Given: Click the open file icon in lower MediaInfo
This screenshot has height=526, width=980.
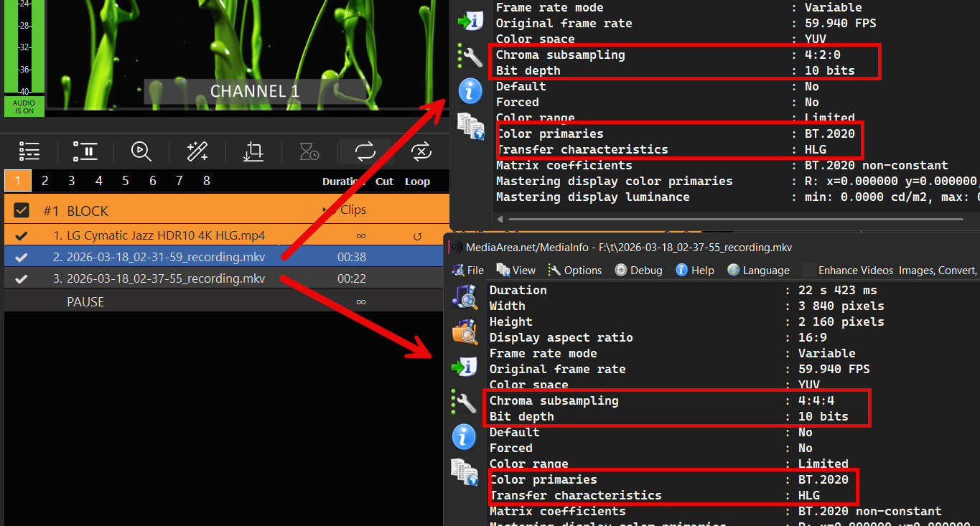Looking at the screenshot, I should coord(464,296).
